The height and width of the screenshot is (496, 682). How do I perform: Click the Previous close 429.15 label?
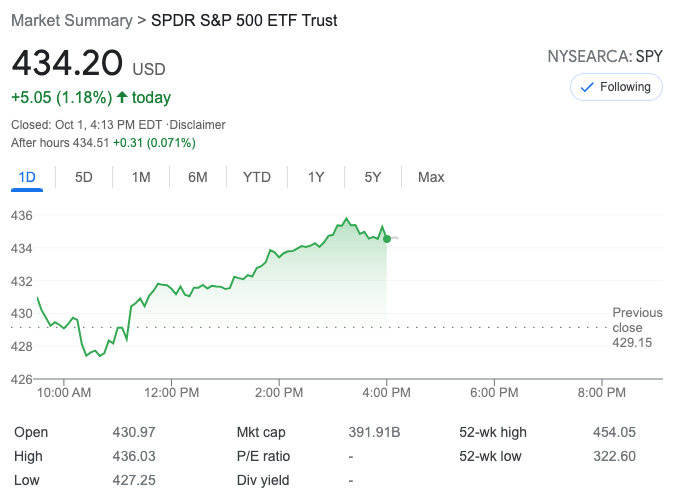(x=637, y=328)
